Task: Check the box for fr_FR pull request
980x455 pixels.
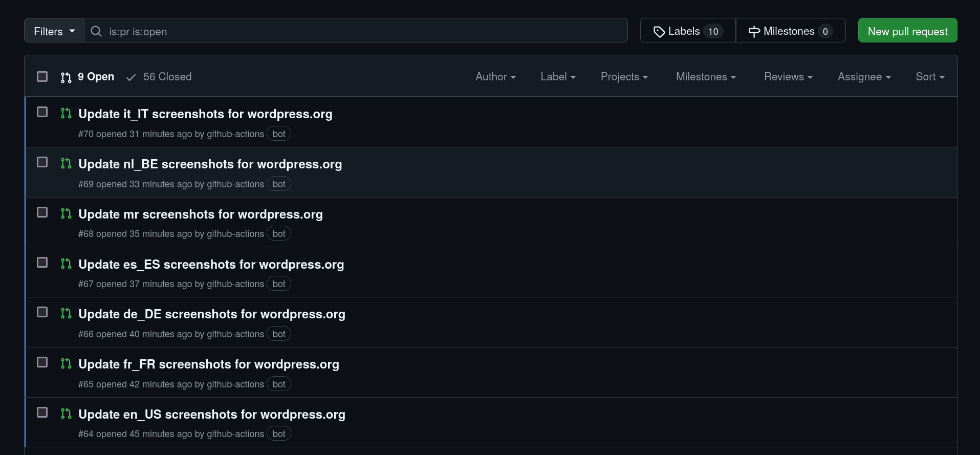Action: click(42, 362)
